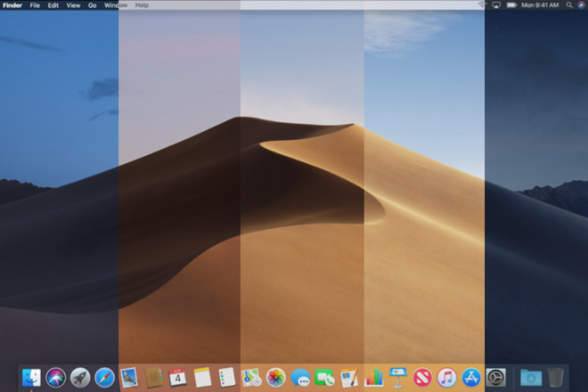Open Downloads folder in dock
Image resolution: width=588 pixels, height=392 pixels.
tap(531, 378)
